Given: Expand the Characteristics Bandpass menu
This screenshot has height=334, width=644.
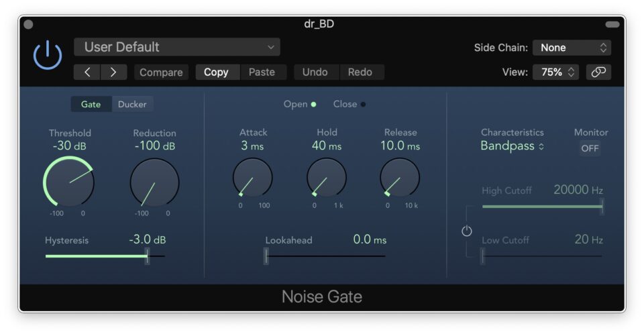Looking at the screenshot, I should pos(513,146).
